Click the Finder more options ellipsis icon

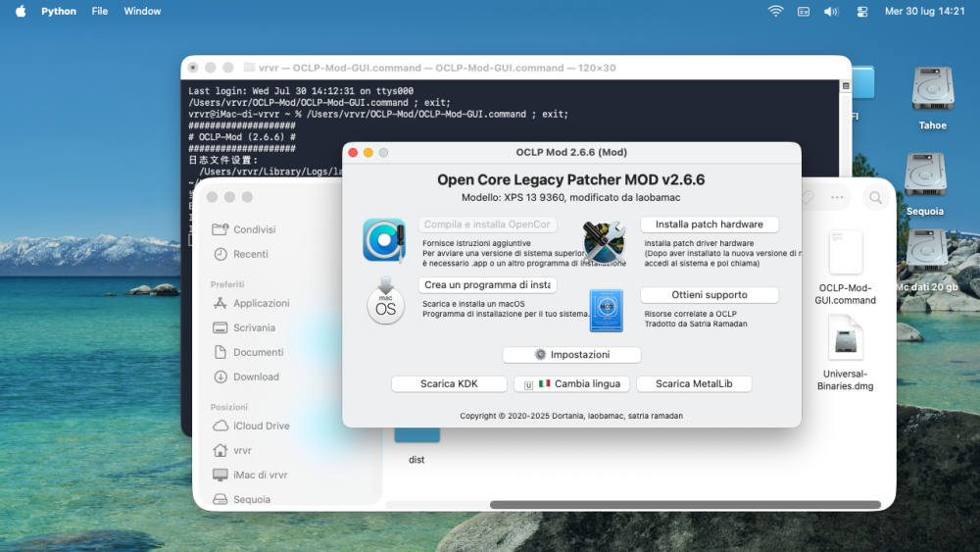click(x=837, y=197)
